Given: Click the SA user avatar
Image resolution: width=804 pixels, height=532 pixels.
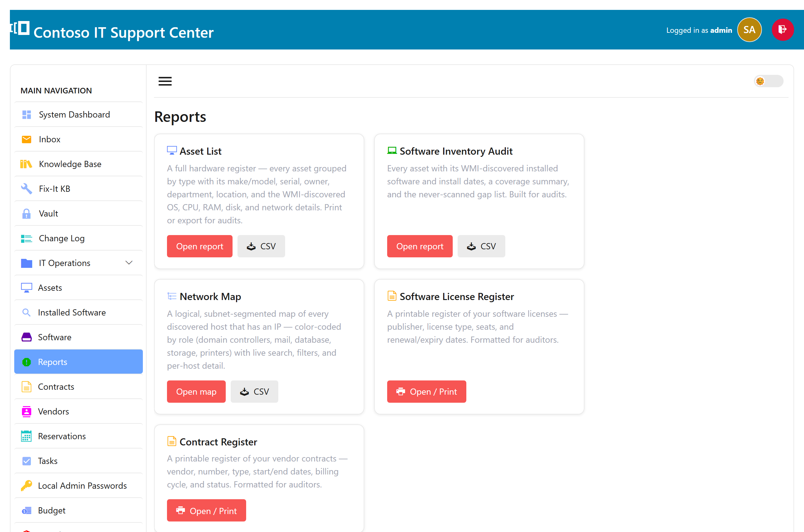Looking at the screenshot, I should pos(749,30).
